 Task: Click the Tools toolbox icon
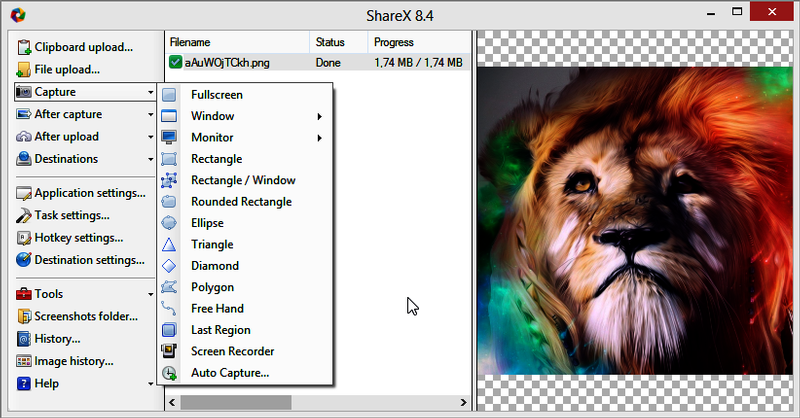pos(23,294)
